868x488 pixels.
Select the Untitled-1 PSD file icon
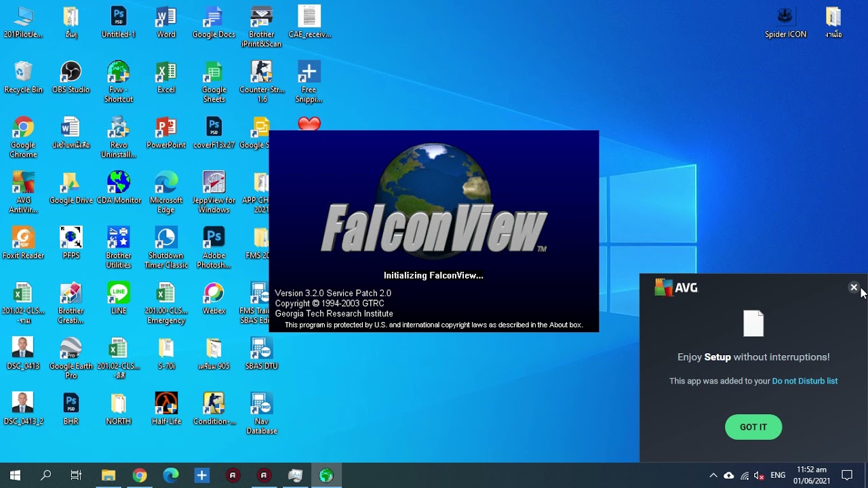(118, 22)
